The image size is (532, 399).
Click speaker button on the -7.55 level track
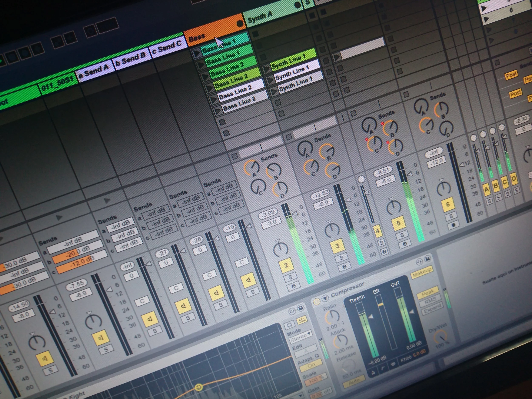[101, 338]
